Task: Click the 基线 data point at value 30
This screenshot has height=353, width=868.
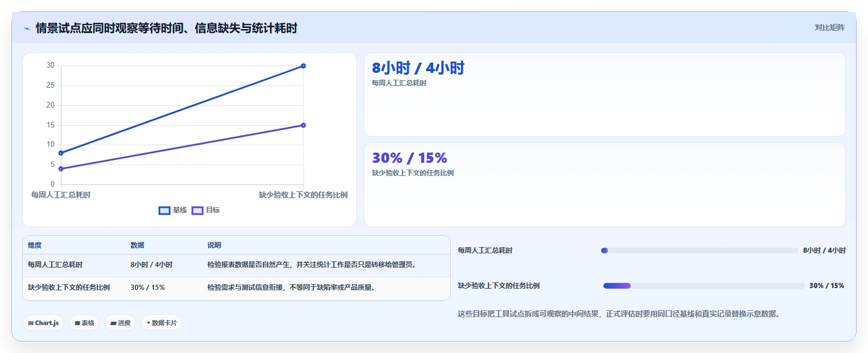Action: point(303,66)
